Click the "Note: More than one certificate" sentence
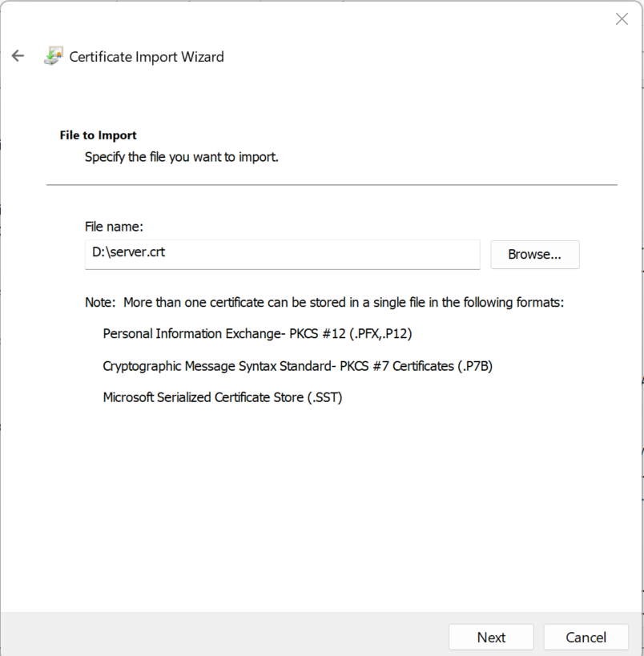The image size is (644, 656). (324, 303)
